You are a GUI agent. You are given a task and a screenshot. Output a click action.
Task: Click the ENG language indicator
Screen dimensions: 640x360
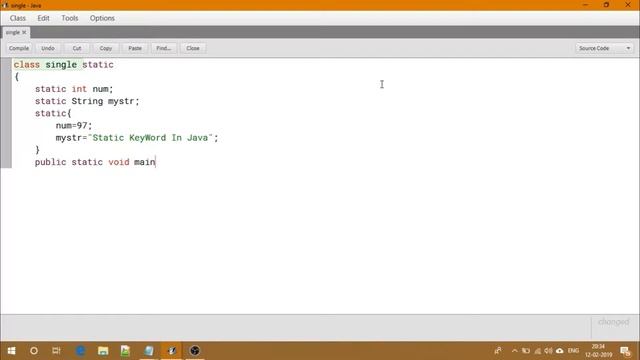(573, 351)
